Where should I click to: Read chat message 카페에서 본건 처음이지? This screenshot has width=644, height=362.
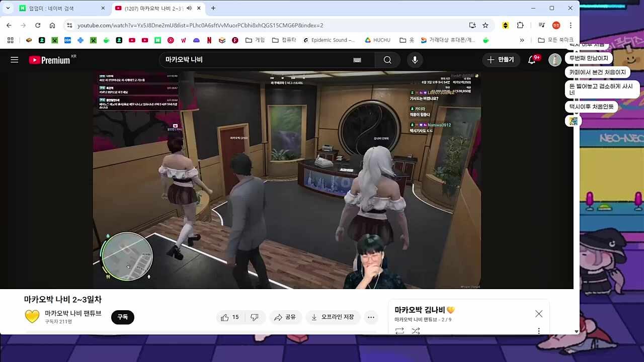pos(598,72)
